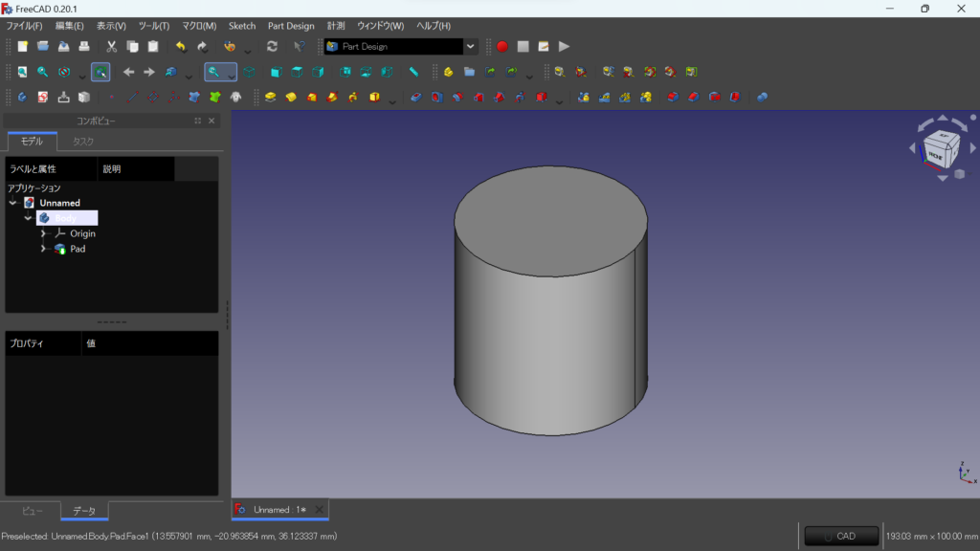Select the Revolution tool icon
This screenshot has height=551, width=980.
[x=291, y=97]
